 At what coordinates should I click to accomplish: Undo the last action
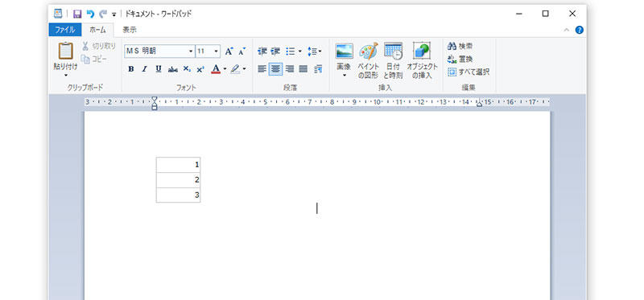click(90, 14)
